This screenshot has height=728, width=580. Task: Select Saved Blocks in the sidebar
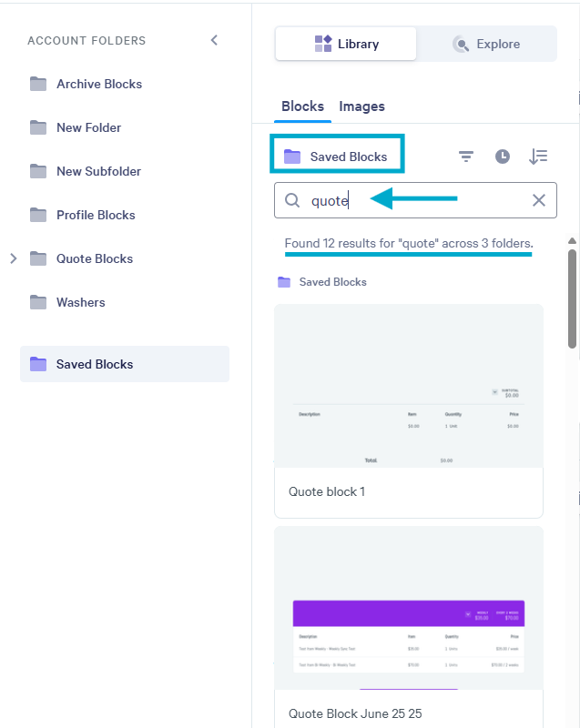click(x=125, y=364)
